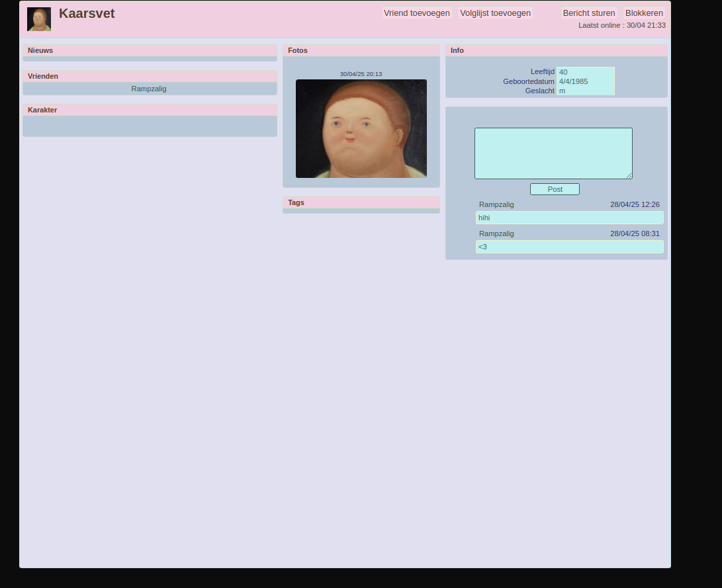Screen dimensions: 722x588
Task: Click the Leeftijd label
Action: 543,72
